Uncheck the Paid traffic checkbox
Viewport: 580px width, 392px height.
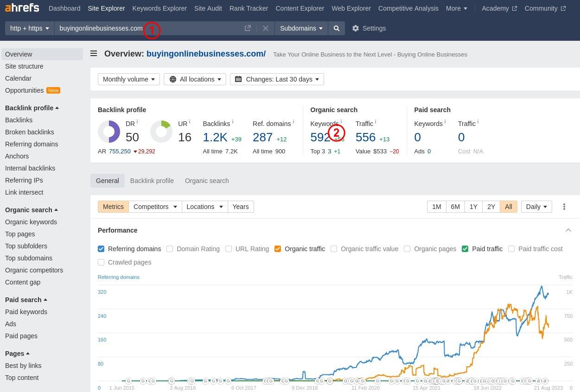(465, 249)
